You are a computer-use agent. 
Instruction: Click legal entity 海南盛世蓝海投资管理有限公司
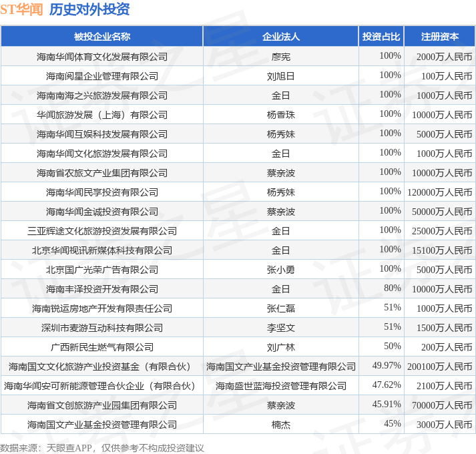point(281,386)
